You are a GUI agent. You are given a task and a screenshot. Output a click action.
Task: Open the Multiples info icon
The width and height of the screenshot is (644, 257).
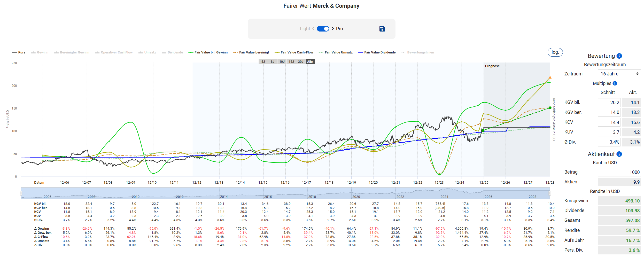click(x=615, y=83)
